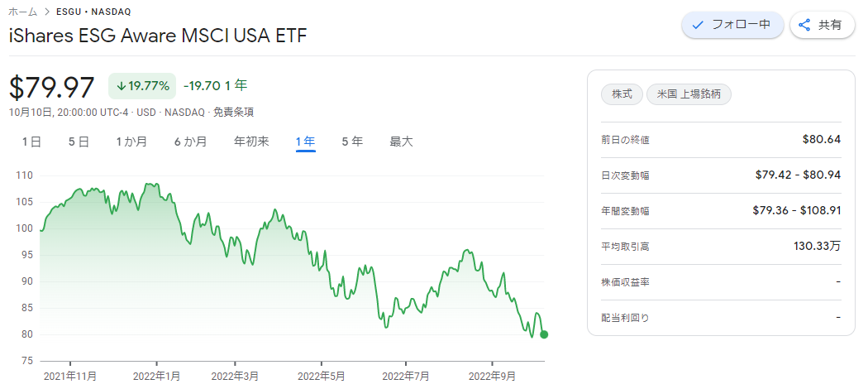The height and width of the screenshot is (389, 868).
Task: Click the 10月10日, 20:00:00 UTC-4 timestamp
Action: click(69, 113)
